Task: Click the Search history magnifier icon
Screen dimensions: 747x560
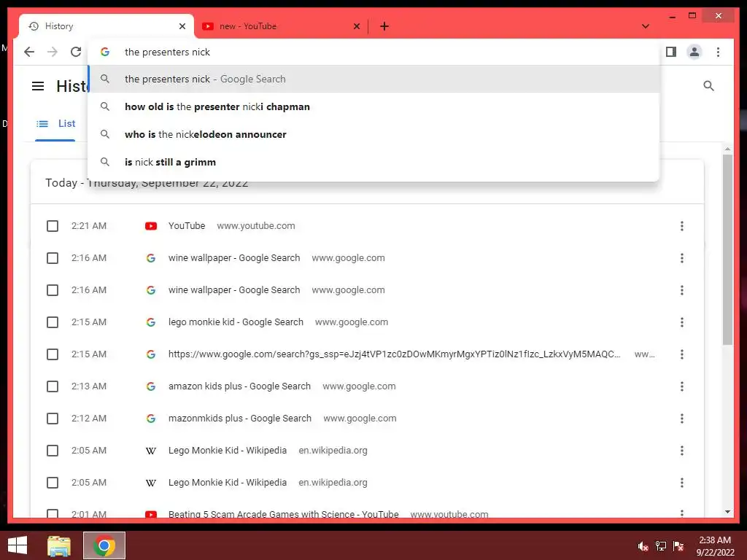Action: point(708,86)
